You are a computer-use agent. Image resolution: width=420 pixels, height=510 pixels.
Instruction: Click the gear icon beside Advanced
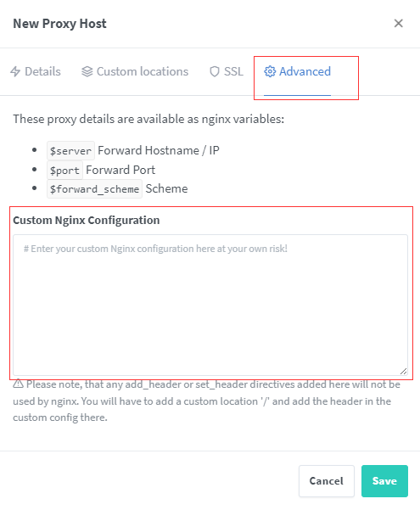270,71
